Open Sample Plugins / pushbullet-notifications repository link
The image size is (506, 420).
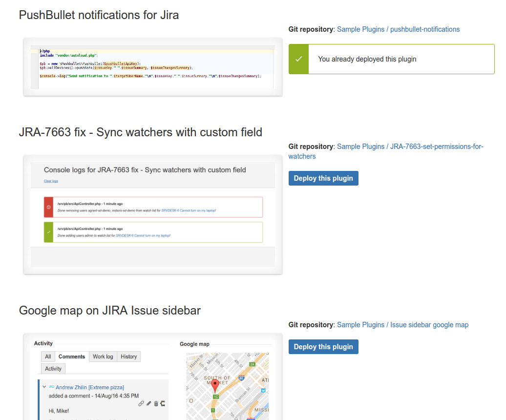point(398,29)
